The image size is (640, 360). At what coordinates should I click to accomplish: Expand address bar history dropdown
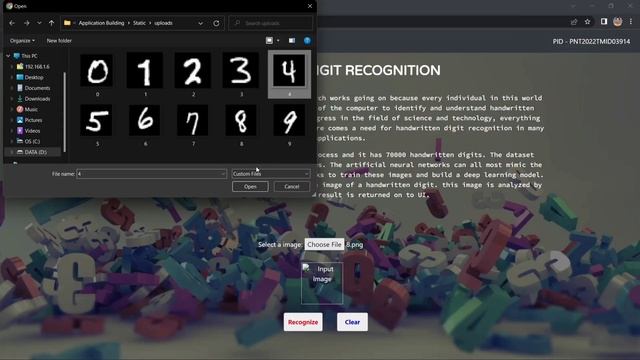(x=200, y=23)
